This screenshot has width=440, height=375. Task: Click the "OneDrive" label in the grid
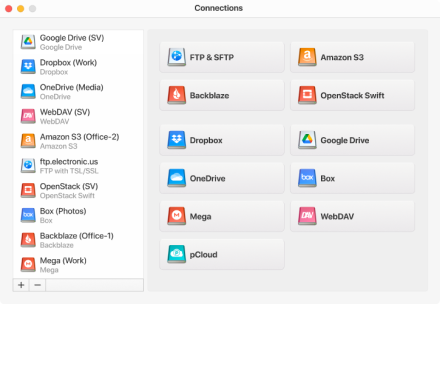(207, 179)
